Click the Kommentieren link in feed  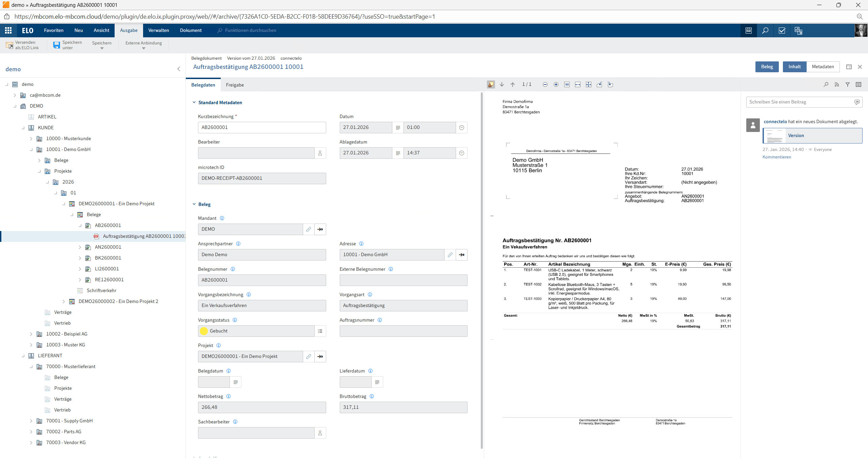click(777, 157)
